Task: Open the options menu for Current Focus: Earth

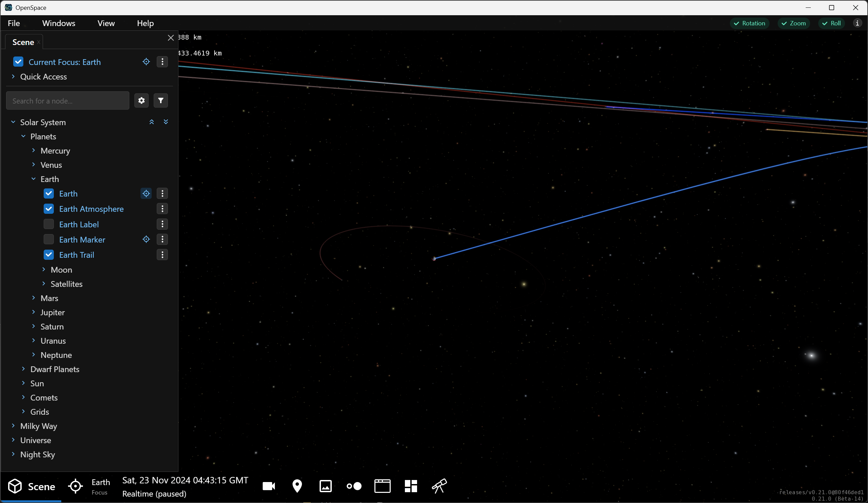Action: click(x=162, y=62)
